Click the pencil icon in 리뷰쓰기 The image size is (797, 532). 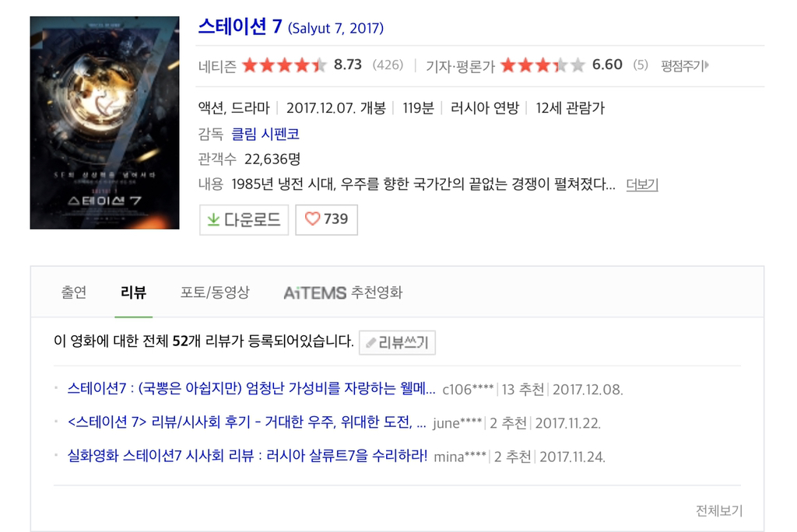(x=371, y=343)
